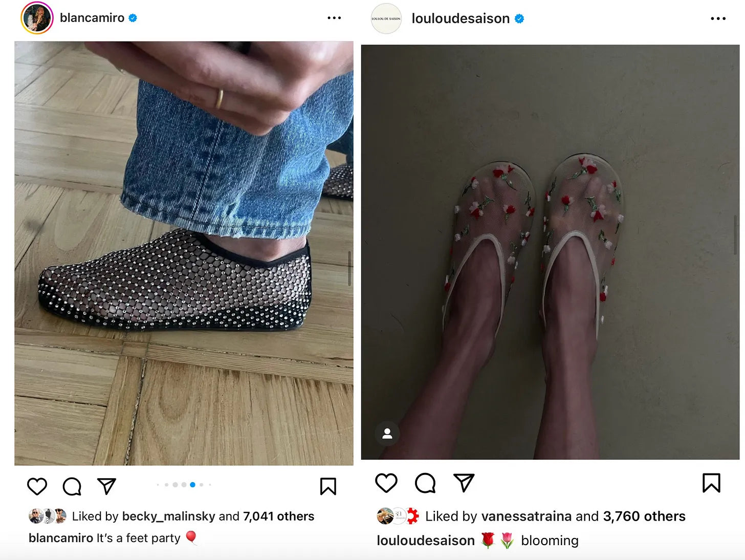The width and height of the screenshot is (745, 560).
Task: Open vanessatraina profile from likes
Action: [527, 516]
